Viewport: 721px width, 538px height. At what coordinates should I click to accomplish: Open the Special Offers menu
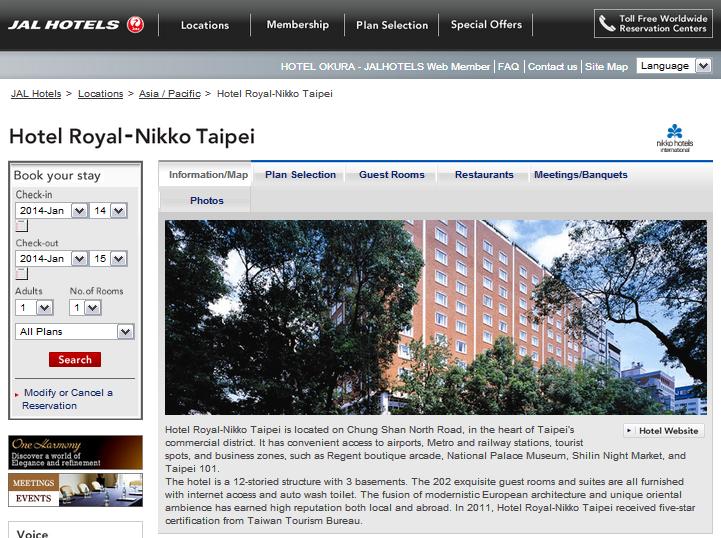pos(486,25)
